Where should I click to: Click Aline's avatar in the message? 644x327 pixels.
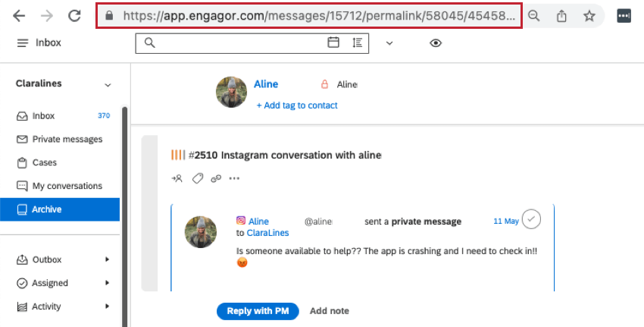(201, 232)
